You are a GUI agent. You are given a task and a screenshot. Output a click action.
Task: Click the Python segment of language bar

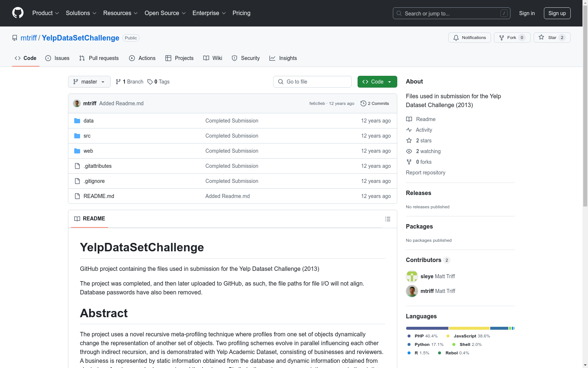[x=499, y=328]
